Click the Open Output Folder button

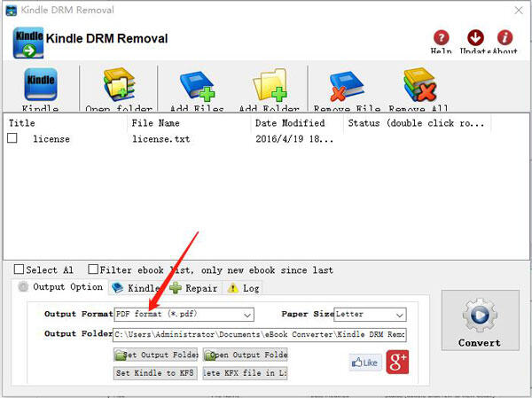246,355
